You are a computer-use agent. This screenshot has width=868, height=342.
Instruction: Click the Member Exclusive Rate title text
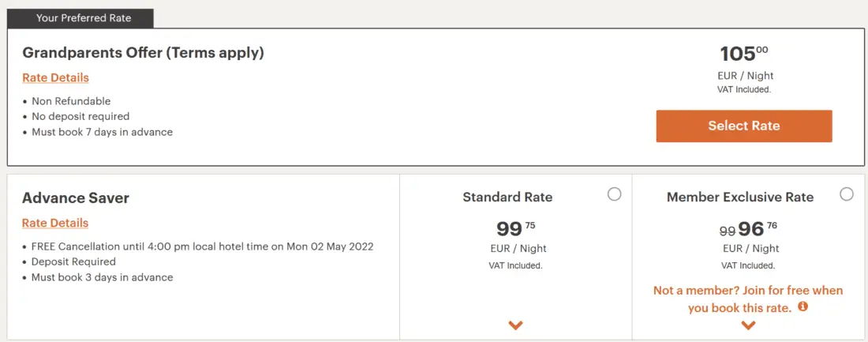739,197
